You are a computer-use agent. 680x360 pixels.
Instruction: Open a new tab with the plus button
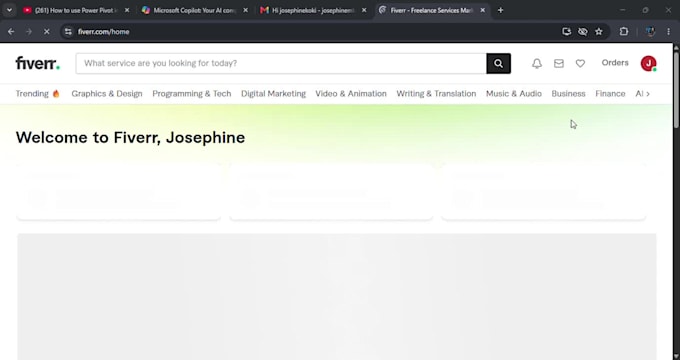pos(500,10)
